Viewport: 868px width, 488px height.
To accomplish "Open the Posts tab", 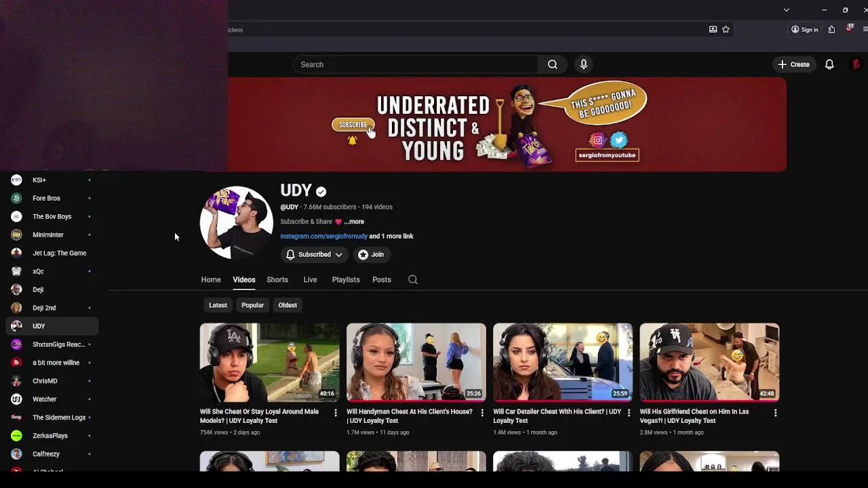I will 382,280.
